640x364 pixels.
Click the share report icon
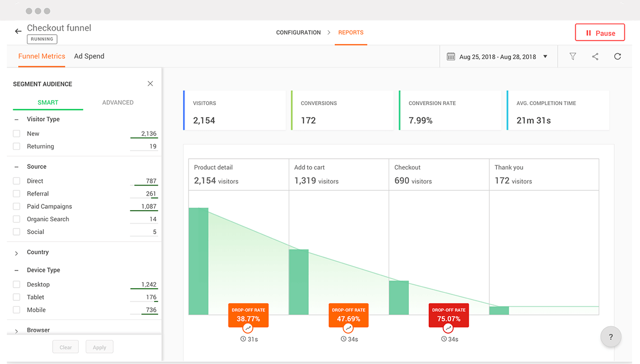595,57
